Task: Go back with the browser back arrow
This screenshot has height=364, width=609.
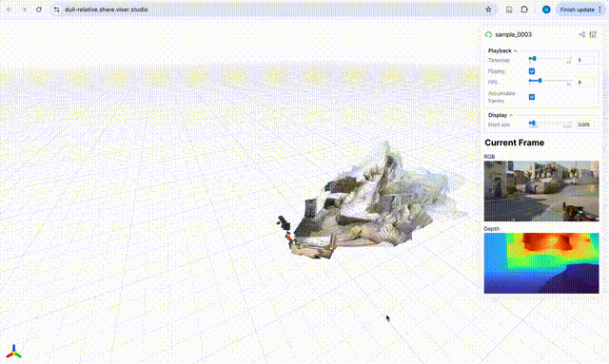Action: pos(10,10)
